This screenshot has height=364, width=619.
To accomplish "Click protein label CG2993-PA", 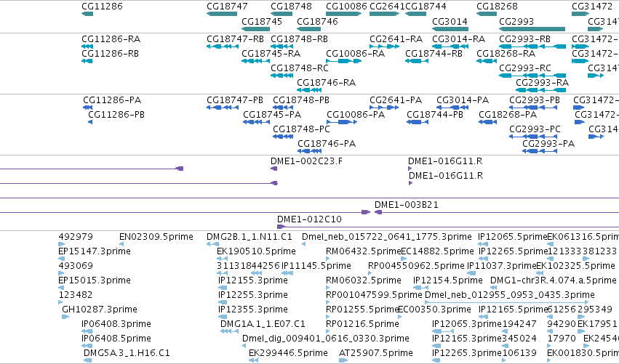I will [x=548, y=144].
